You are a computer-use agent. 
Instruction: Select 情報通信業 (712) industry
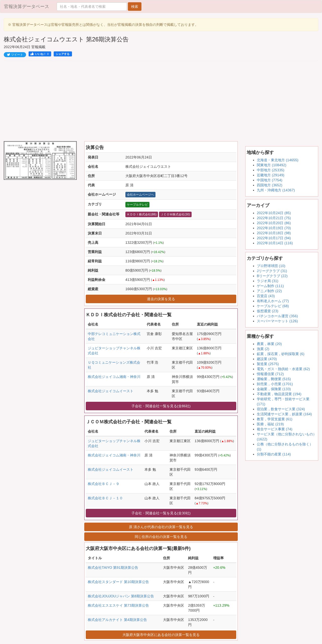pos(270,374)
